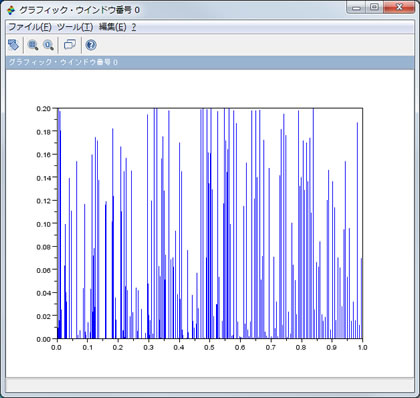
Task: Click the status bar at window bottom
Action: pyautogui.click(x=210, y=385)
